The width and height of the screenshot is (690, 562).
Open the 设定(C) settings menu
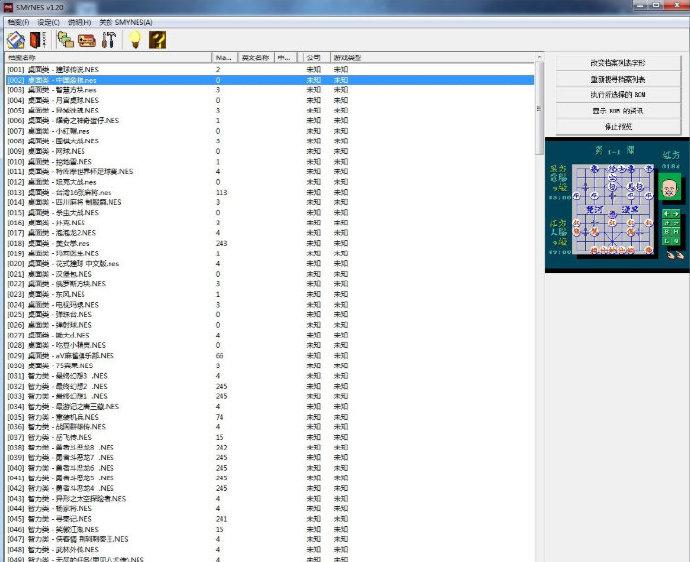tap(48, 22)
